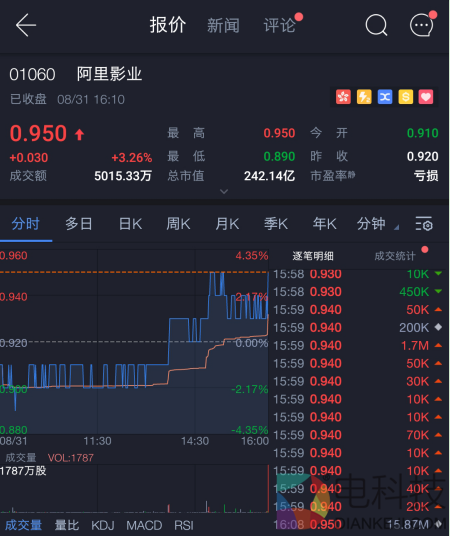This screenshot has width=450, height=536.
Task: Open the search magnifier icon
Action: click(x=376, y=25)
